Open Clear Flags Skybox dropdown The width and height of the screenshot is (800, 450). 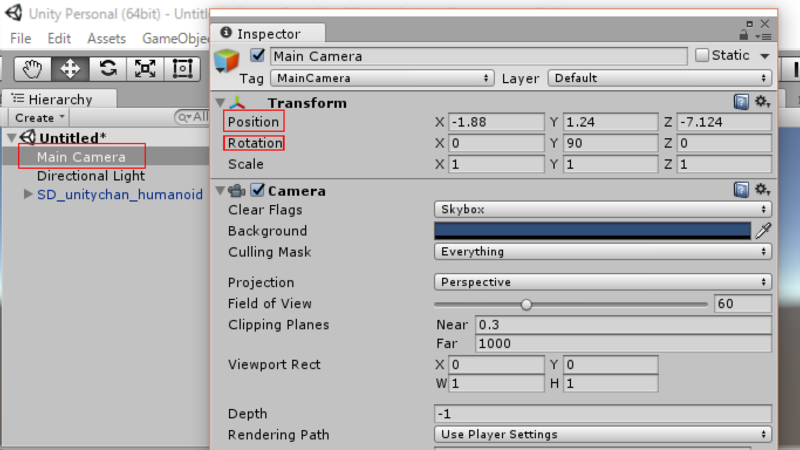603,209
